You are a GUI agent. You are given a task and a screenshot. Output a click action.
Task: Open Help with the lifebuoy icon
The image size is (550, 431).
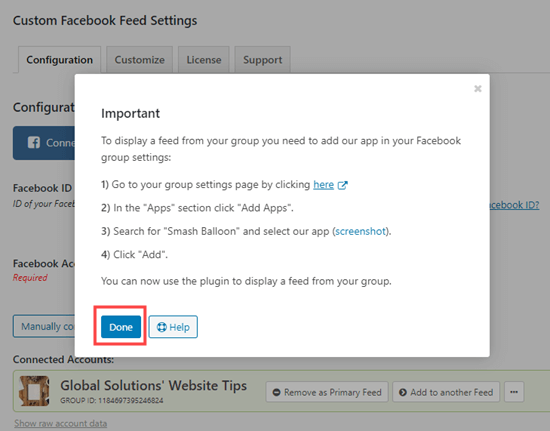coord(173,327)
